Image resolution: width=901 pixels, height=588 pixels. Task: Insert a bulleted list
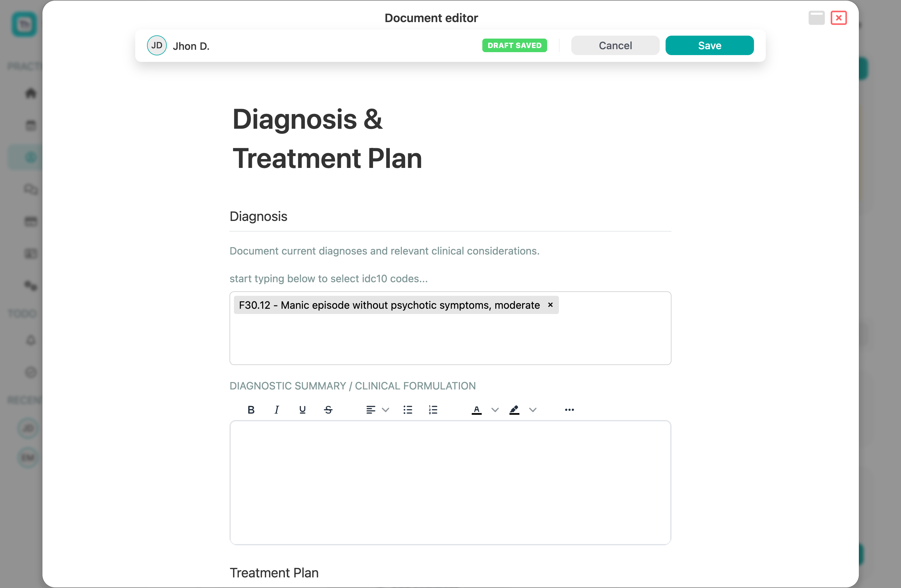408,409
